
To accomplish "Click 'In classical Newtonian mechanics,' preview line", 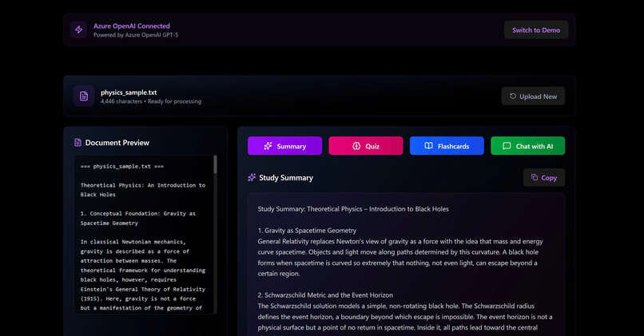I will pos(133,242).
